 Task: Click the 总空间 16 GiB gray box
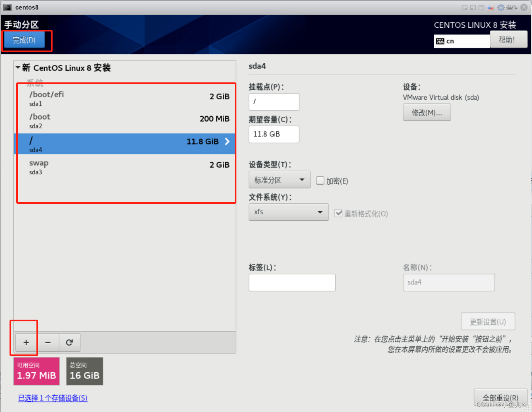tap(84, 371)
